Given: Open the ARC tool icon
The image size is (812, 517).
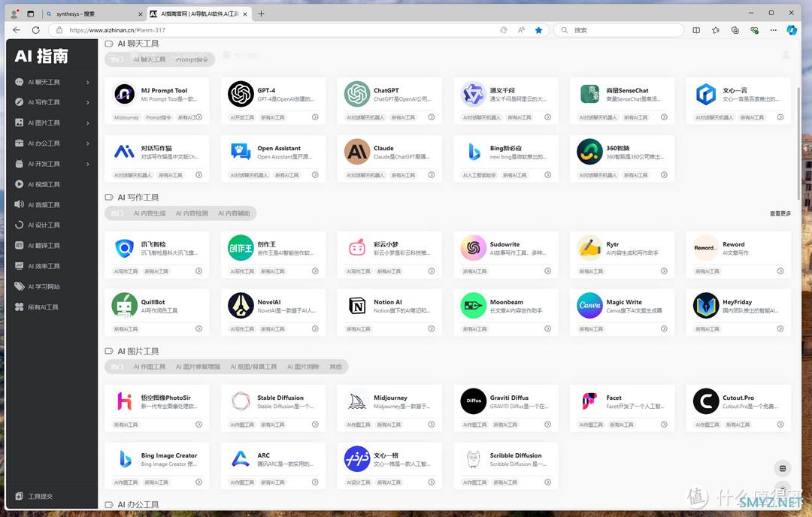Looking at the screenshot, I should [x=241, y=459].
